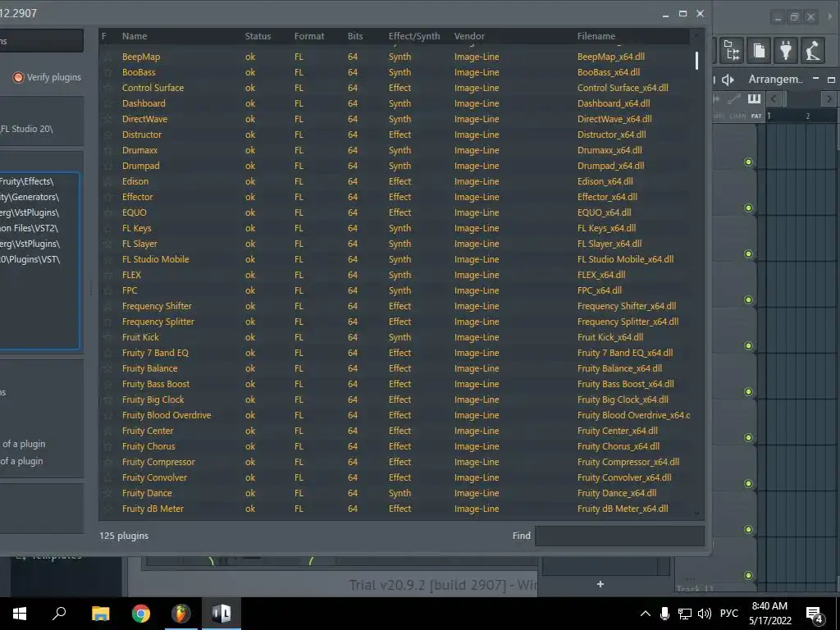Star BooBass as a favorite
The width and height of the screenshot is (840, 630).
[x=107, y=72]
